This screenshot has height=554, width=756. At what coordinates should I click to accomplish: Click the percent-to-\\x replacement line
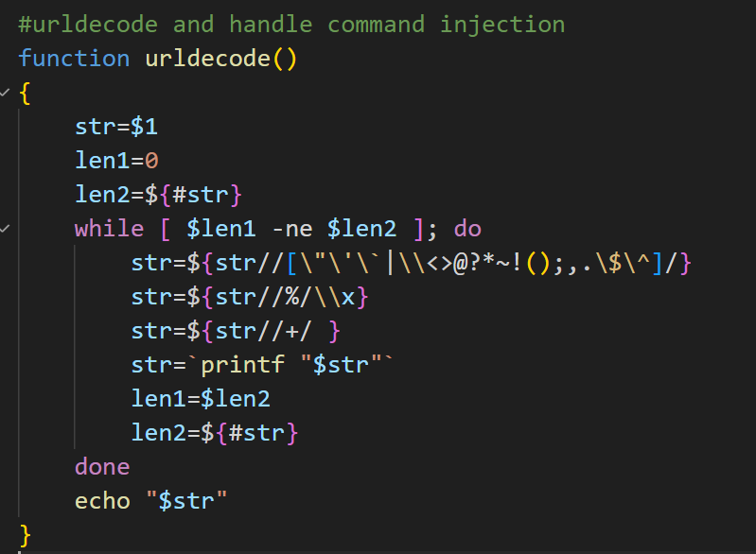[249, 297]
